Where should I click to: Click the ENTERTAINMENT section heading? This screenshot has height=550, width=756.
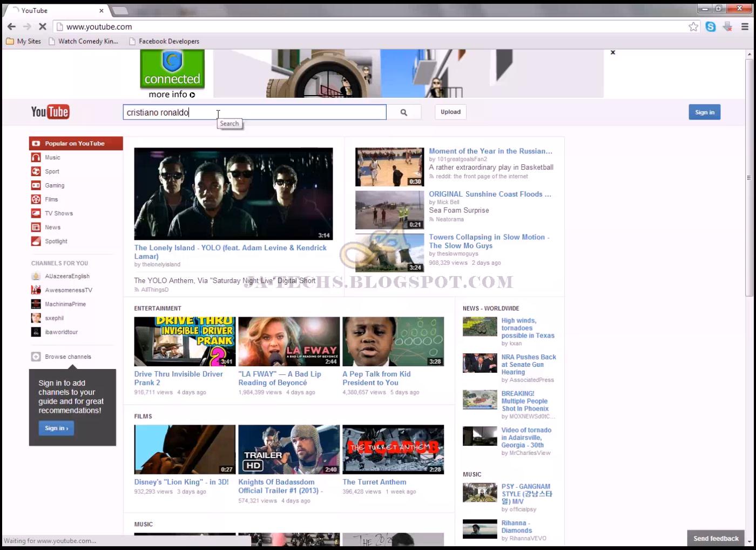tap(158, 308)
